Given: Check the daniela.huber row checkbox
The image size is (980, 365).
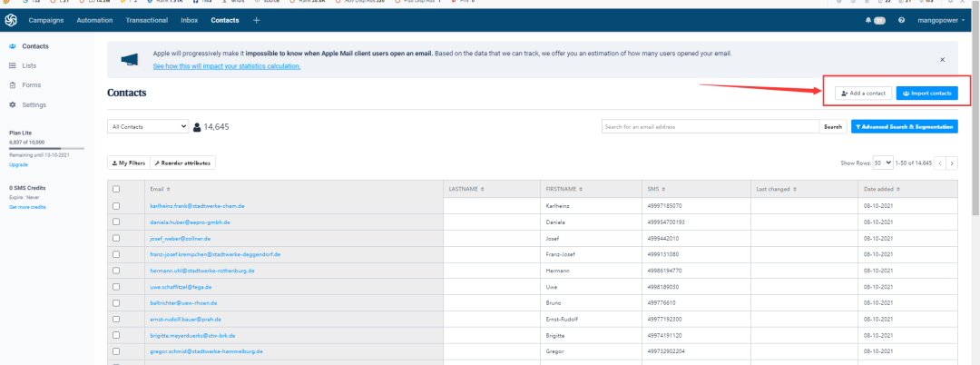Looking at the screenshot, I should point(116,222).
